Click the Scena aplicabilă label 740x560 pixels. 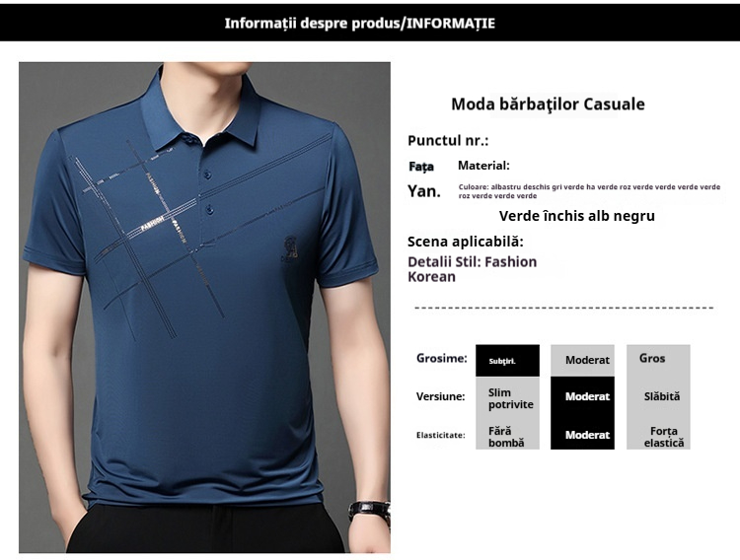[466, 242]
